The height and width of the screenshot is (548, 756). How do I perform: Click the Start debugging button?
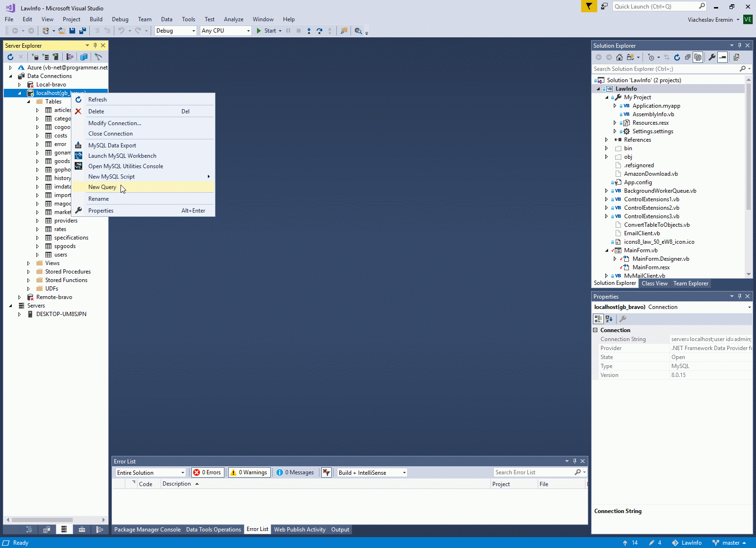coord(268,31)
